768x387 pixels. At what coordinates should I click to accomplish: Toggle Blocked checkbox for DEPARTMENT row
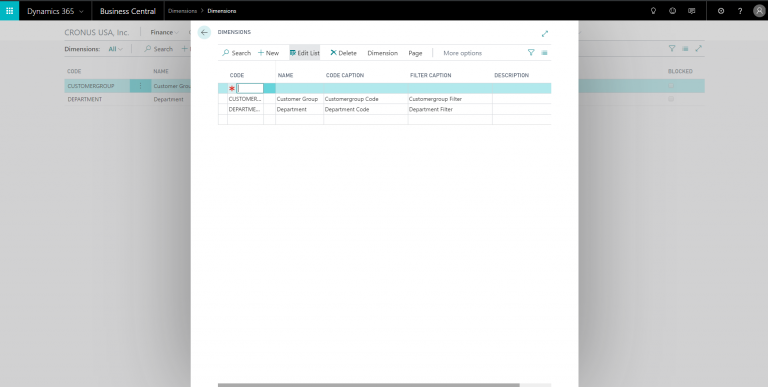coord(671,99)
